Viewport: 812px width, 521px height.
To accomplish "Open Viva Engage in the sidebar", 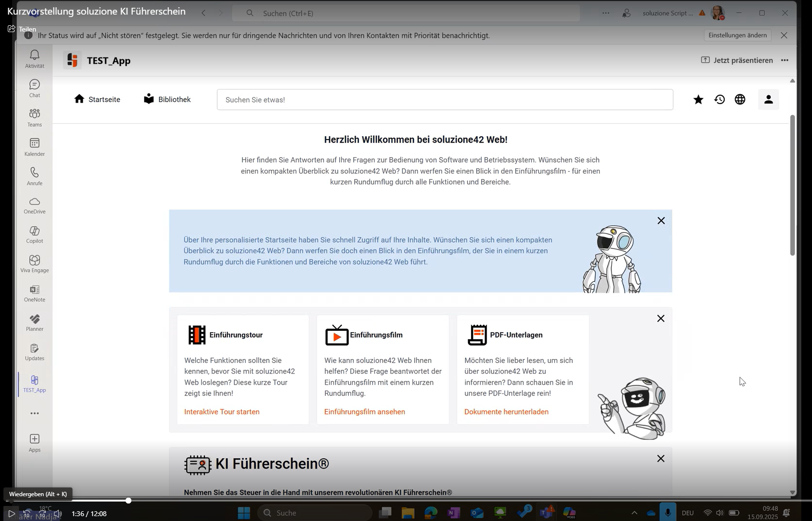I will [x=35, y=264].
